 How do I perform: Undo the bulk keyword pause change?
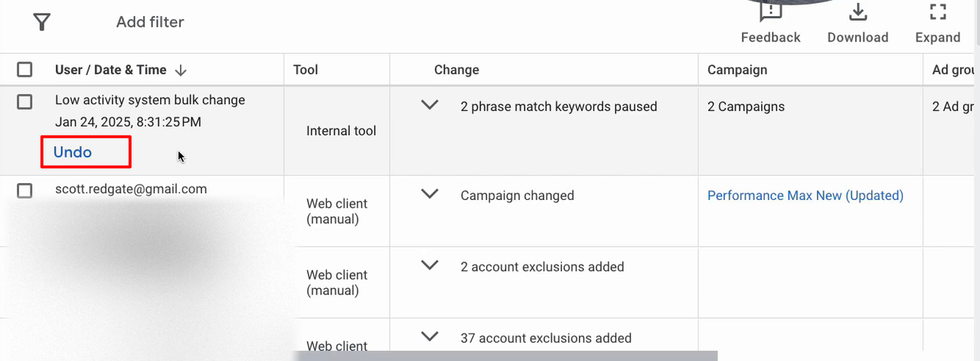coord(73,152)
